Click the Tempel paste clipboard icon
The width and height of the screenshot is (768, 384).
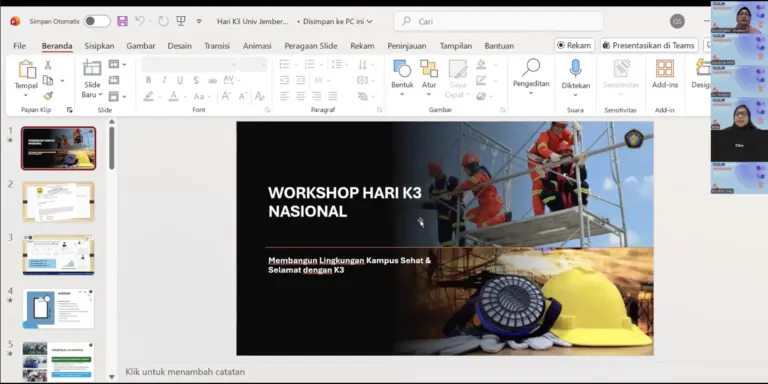(x=26, y=69)
